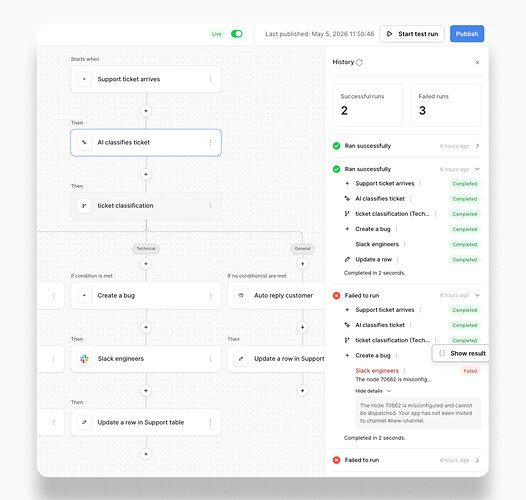Click the blue Publish button

click(x=467, y=34)
